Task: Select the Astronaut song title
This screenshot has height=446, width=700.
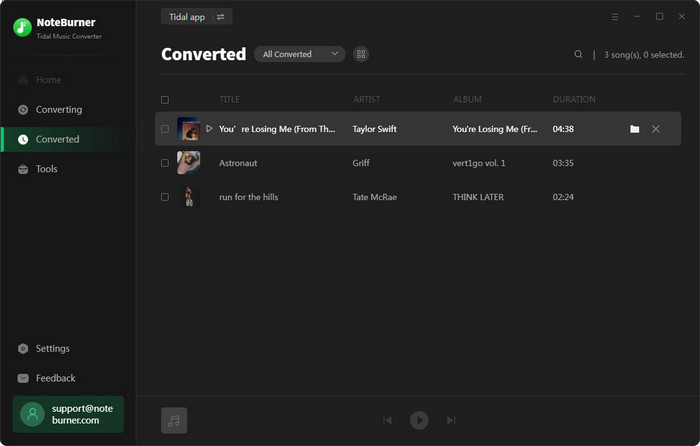Action: point(238,163)
